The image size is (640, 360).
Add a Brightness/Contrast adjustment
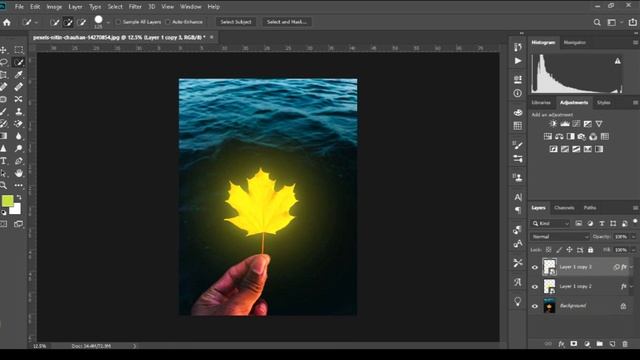(x=553, y=124)
